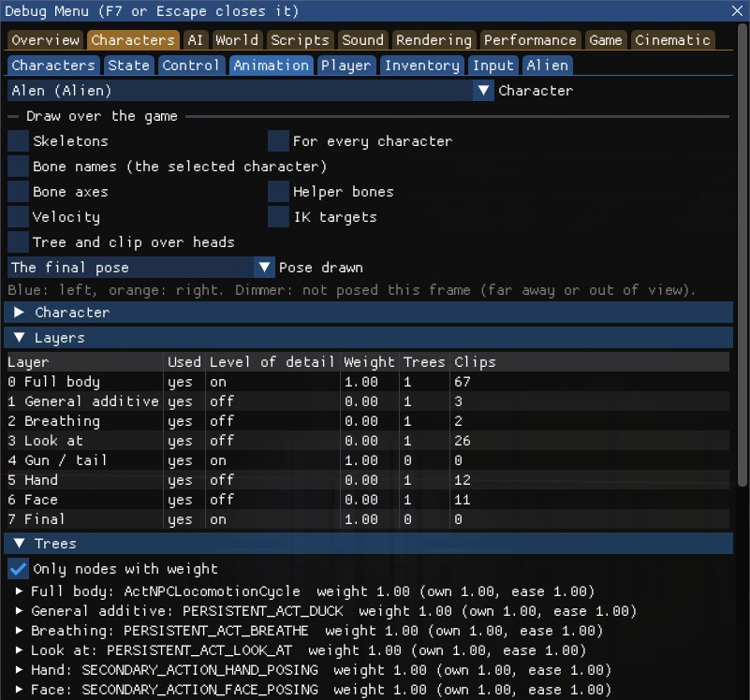
Task: Open the Control sub-tab
Action: pyautogui.click(x=191, y=66)
